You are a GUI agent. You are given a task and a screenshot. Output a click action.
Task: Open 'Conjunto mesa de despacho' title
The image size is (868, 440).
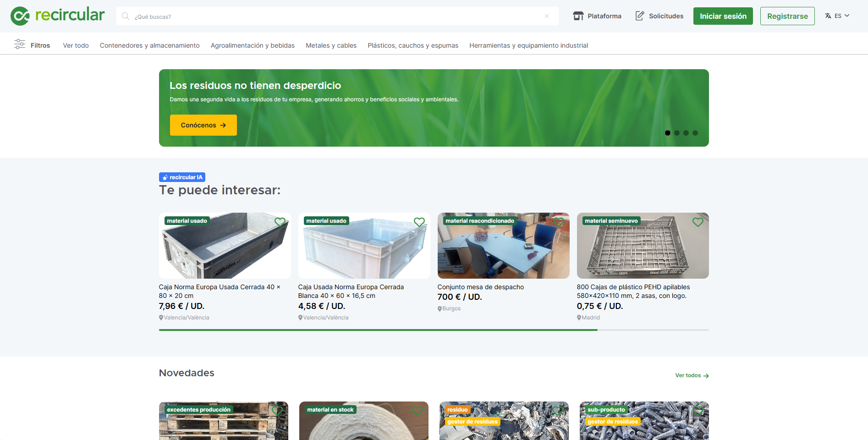[x=481, y=287]
